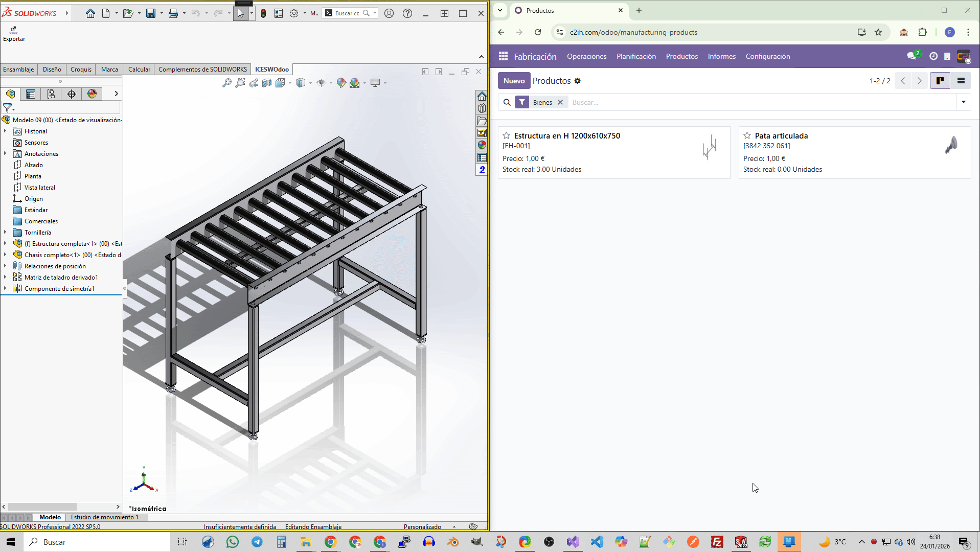Open the ConfigurationManager tab icon

click(51, 94)
